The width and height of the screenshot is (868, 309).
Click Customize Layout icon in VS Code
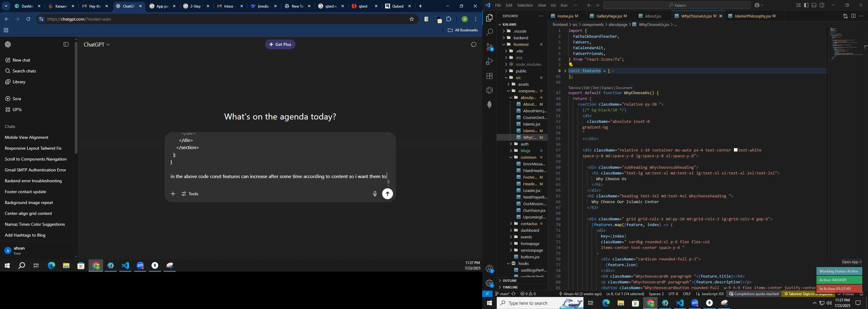798,5
